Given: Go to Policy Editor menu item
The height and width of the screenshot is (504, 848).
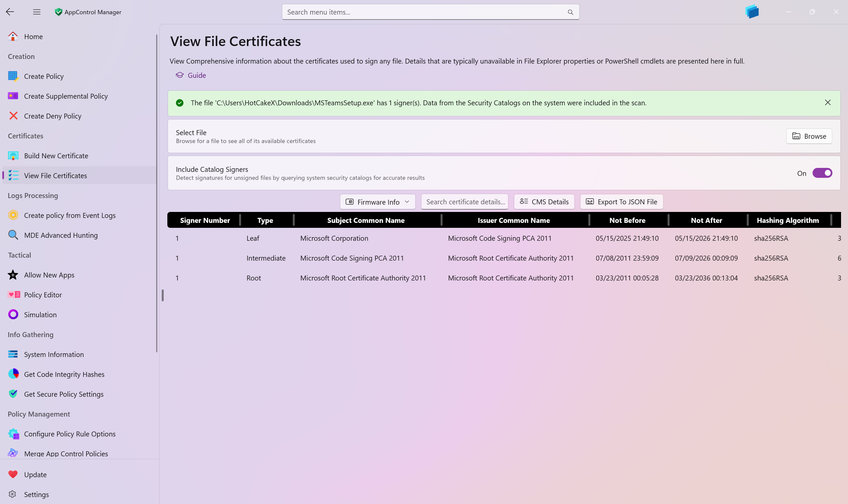Looking at the screenshot, I should (x=43, y=294).
